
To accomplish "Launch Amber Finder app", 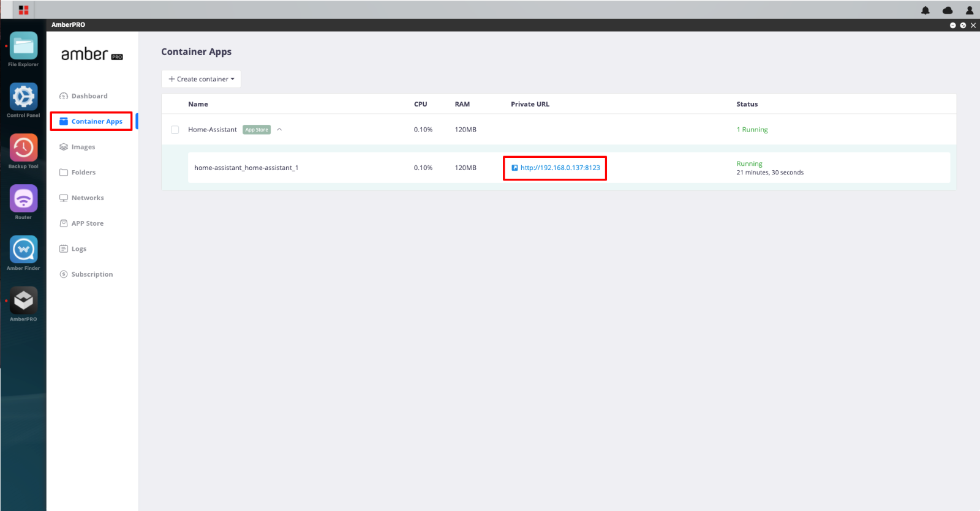I will tap(23, 250).
